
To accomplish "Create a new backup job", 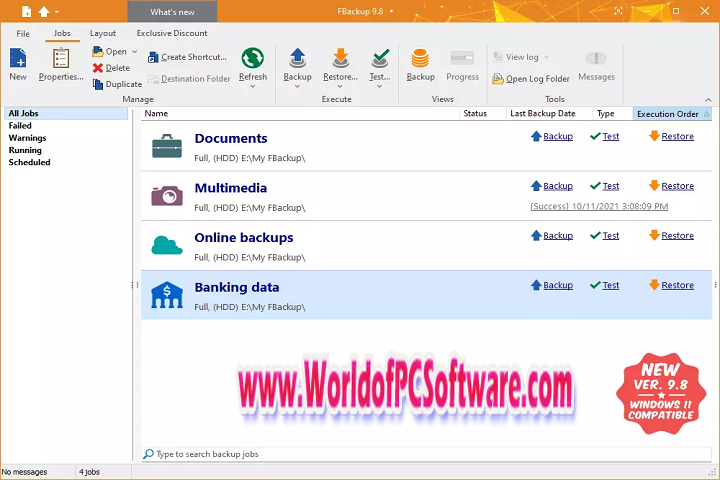I will pyautogui.click(x=18, y=64).
